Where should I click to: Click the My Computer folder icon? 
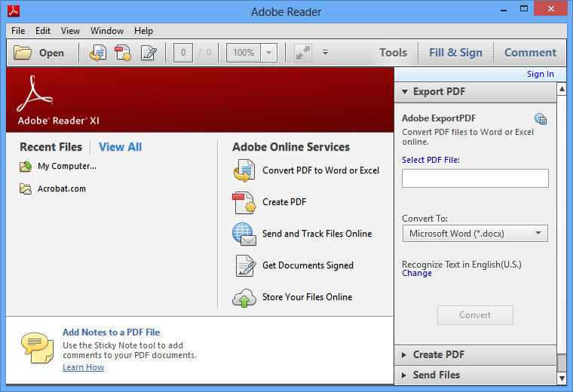click(26, 167)
